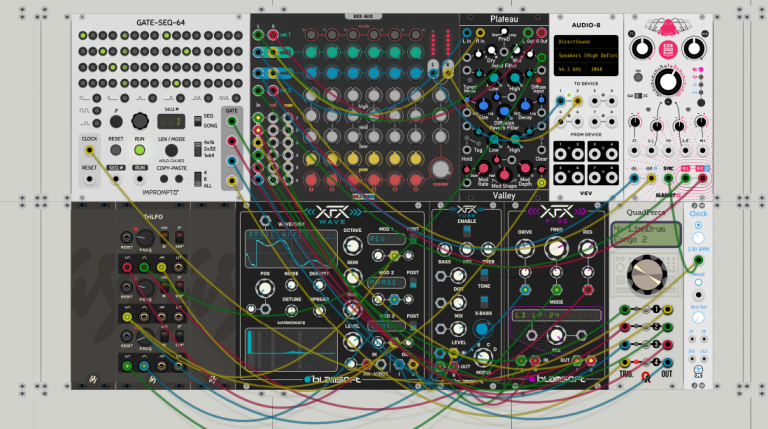Click the first teal aux1 send knob
This screenshot has width=768, height=429.
pyautogui.click(x=311, y=52)
